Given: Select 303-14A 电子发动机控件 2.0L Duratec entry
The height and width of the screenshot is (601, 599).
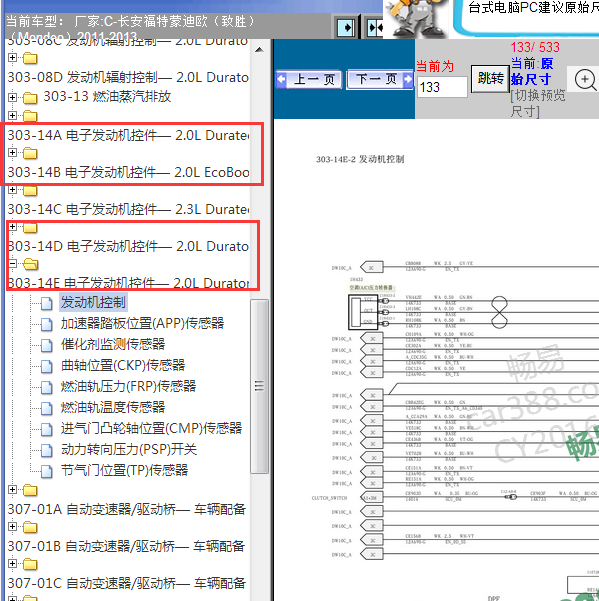Looking at the screenshot, I should coord(128,135).
